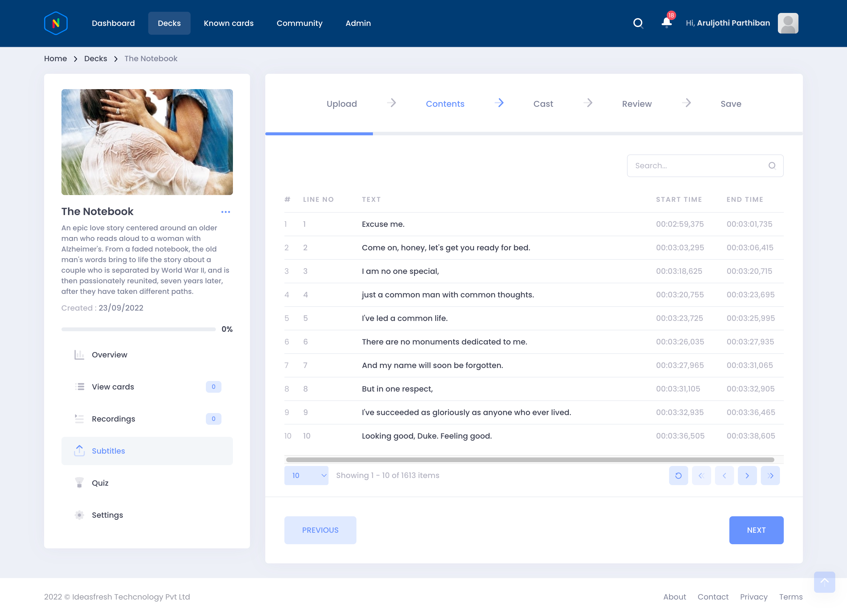
Task: Select the row 'Excuse me.'
Action: pos(534,224)
